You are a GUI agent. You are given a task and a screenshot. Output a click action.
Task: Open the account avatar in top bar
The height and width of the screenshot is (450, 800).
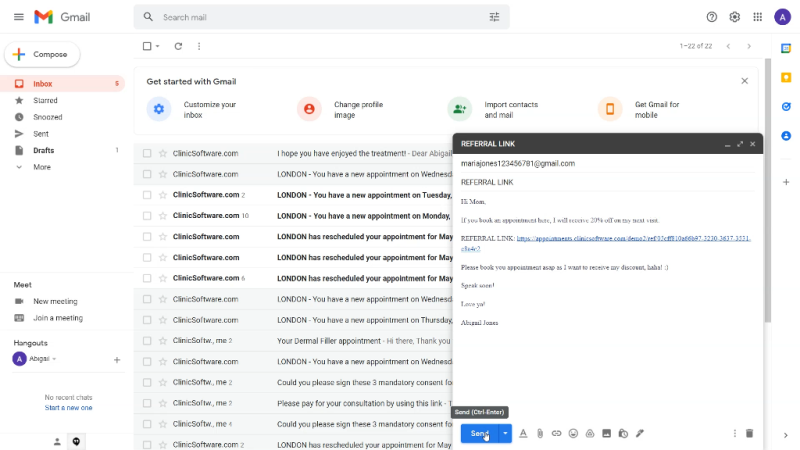coord(782,17)
